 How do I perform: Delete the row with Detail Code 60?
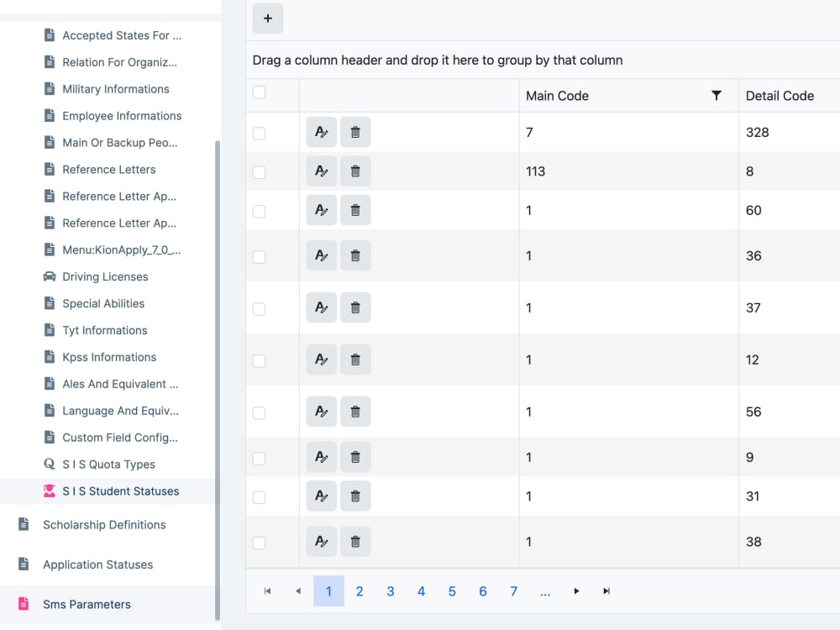pos(355,211)
